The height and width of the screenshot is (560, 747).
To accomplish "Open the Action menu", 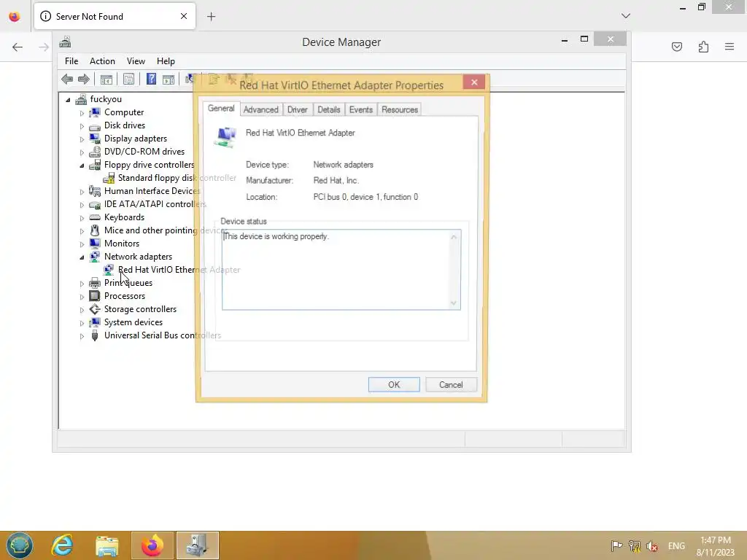I will coord(102,61).
